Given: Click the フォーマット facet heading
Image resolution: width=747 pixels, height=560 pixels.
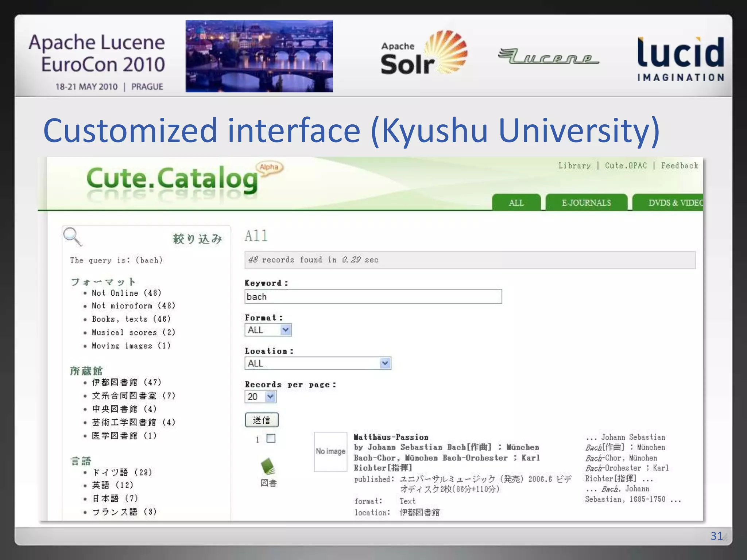Looking at the screenshot, I should point(103,282).
